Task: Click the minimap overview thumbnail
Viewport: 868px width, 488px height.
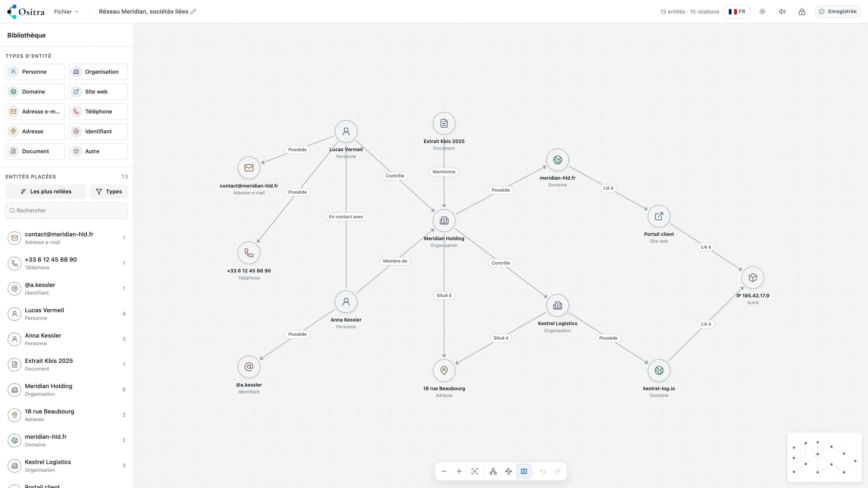Action: pos(824,457)
